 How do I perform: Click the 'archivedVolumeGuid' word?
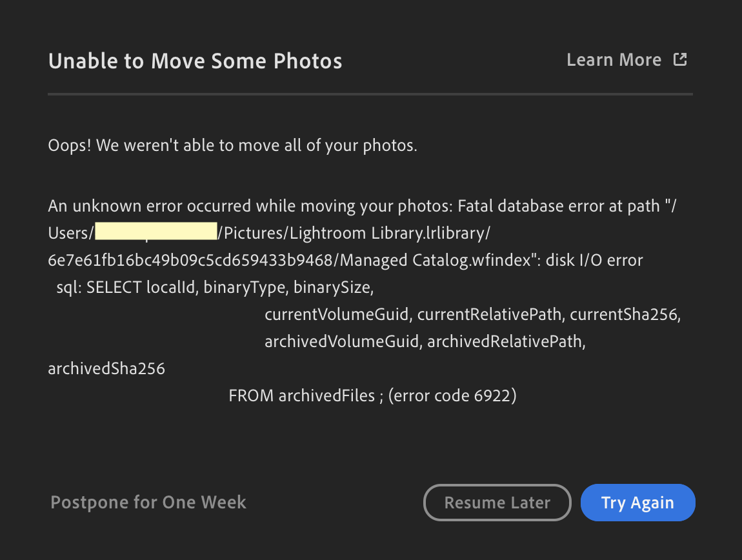point(341,342)
